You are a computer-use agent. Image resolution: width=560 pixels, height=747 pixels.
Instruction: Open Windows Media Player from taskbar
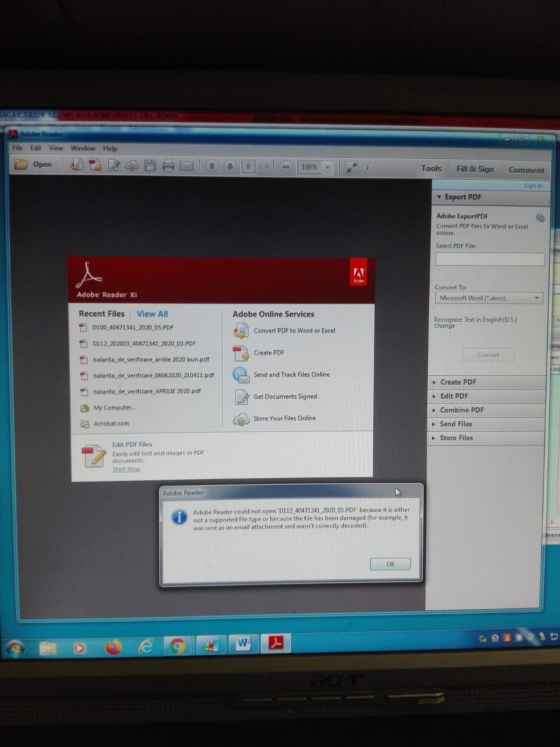coord(80,648)
